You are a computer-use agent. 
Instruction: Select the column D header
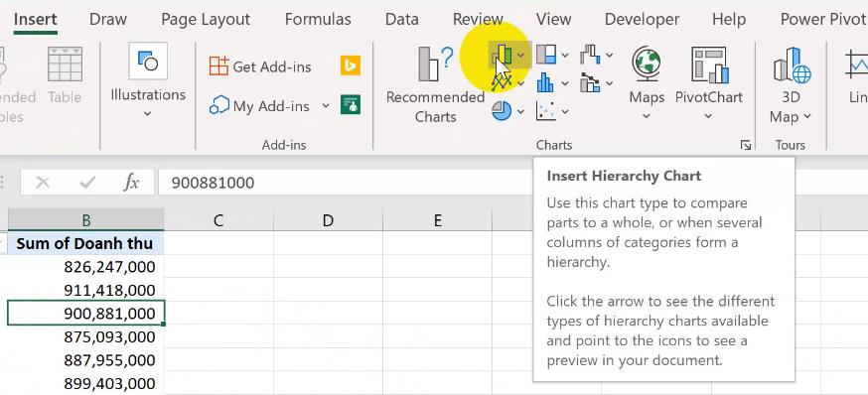[x=328, y=220]
